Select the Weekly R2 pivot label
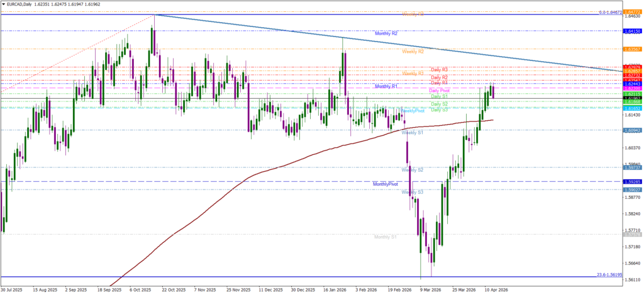This screenshot has width=644, height=294. pyautogui.click(x=413, y=52)
